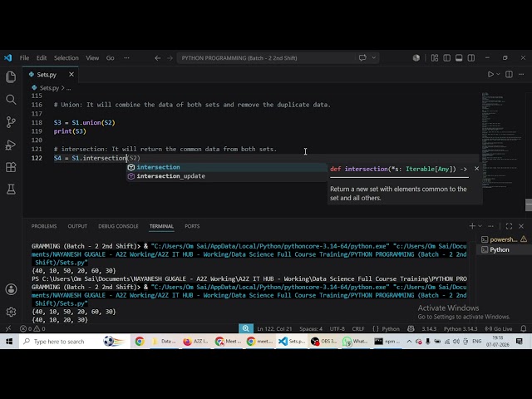Change indentation via Spaces: 4

[x=311, y=328]
